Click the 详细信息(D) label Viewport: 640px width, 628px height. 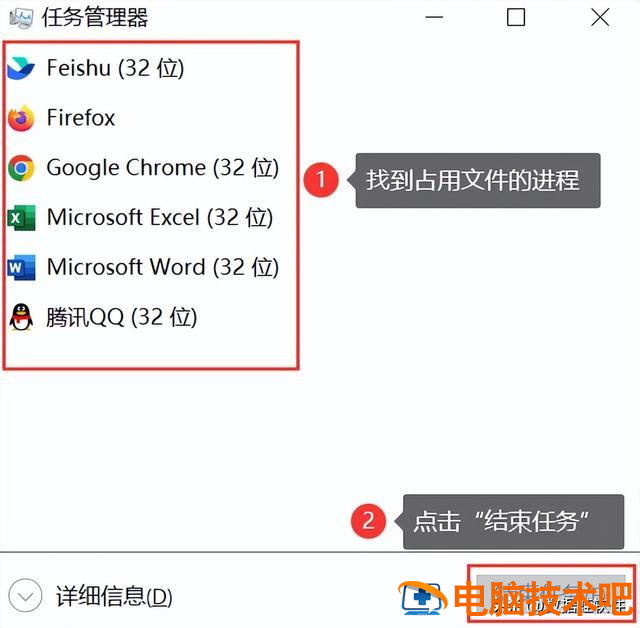(114, 596)
